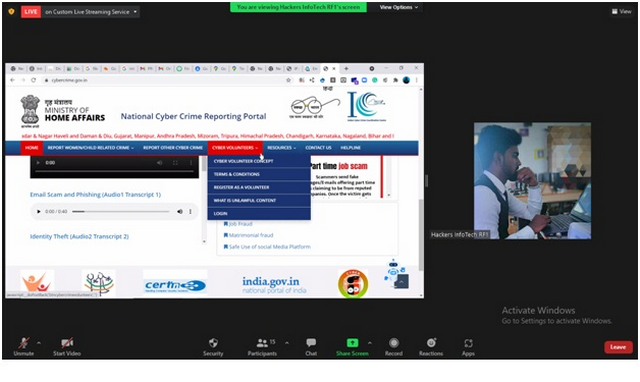Open audio player more options dots
The image size is (640, 382).
click(190, 211)
